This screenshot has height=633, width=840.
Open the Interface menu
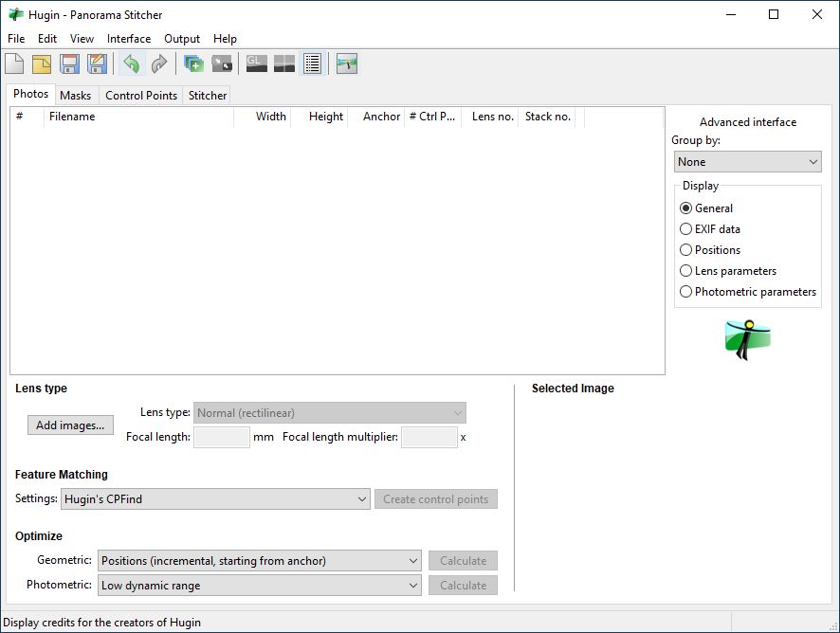(x=129, y=39)
